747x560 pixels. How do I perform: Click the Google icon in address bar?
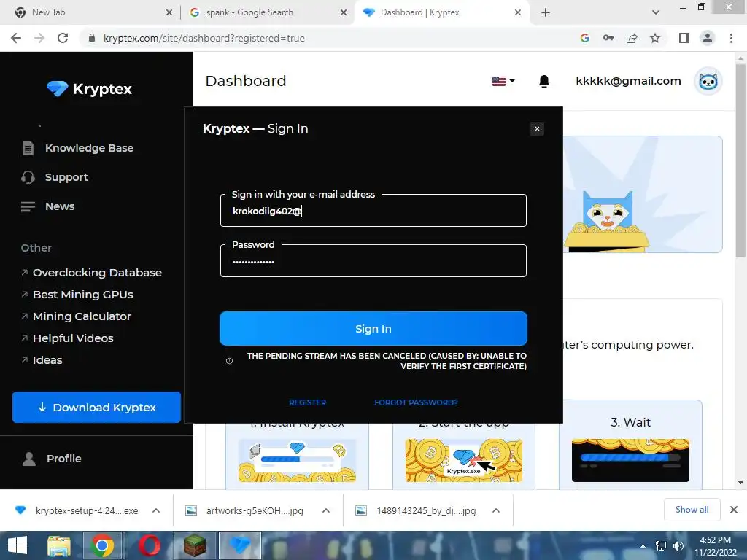[585, 38]
